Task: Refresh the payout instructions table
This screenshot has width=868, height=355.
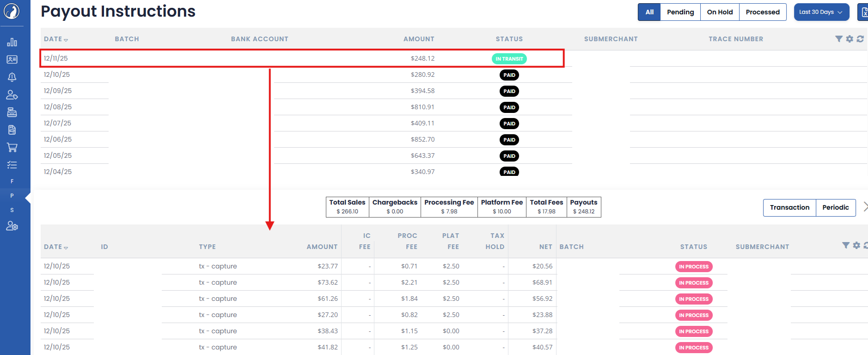Action: point(860,39)
